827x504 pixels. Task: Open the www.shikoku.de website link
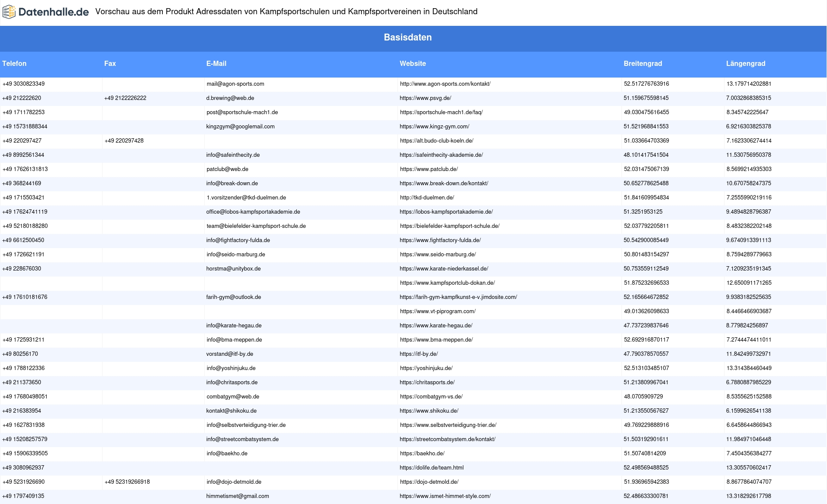[429, 411]
